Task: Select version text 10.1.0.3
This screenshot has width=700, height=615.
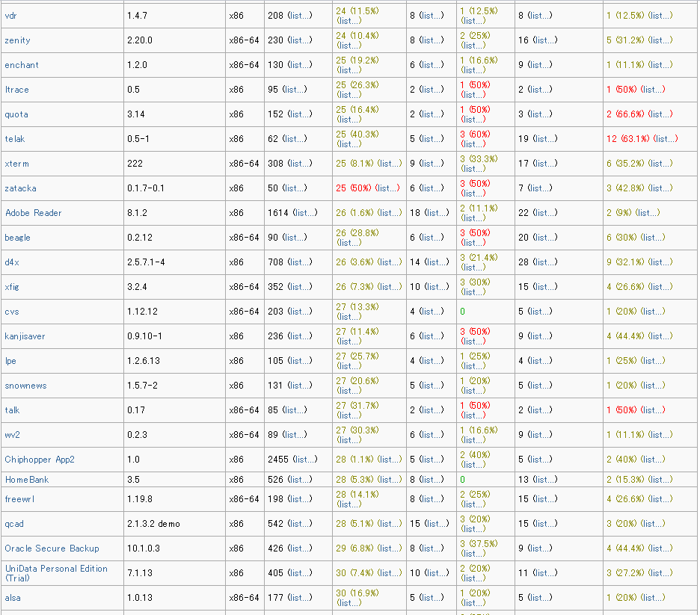Action: tap(144, 548)
